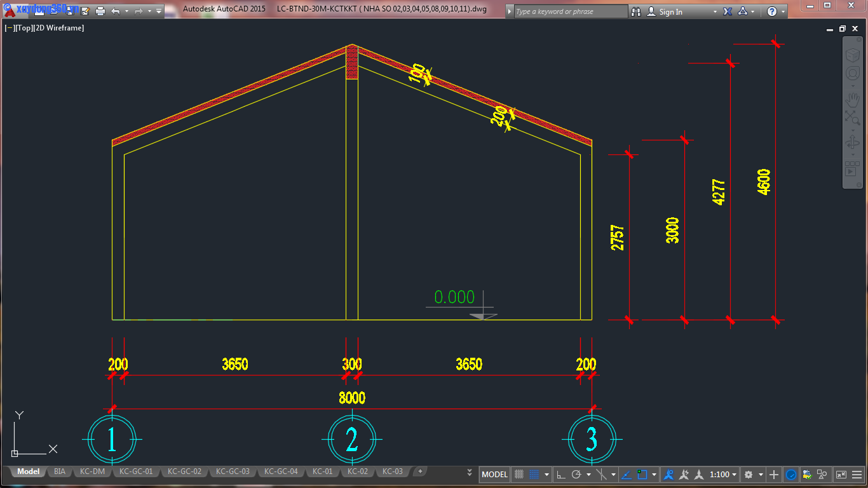Toggle the grid display in status bar
Image resolution: width=868 pixels, height=488 pixels.
519,475
